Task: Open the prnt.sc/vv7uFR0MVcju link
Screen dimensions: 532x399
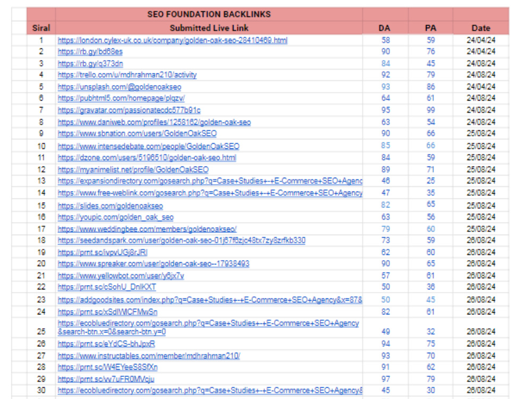Action: [106, 379]
